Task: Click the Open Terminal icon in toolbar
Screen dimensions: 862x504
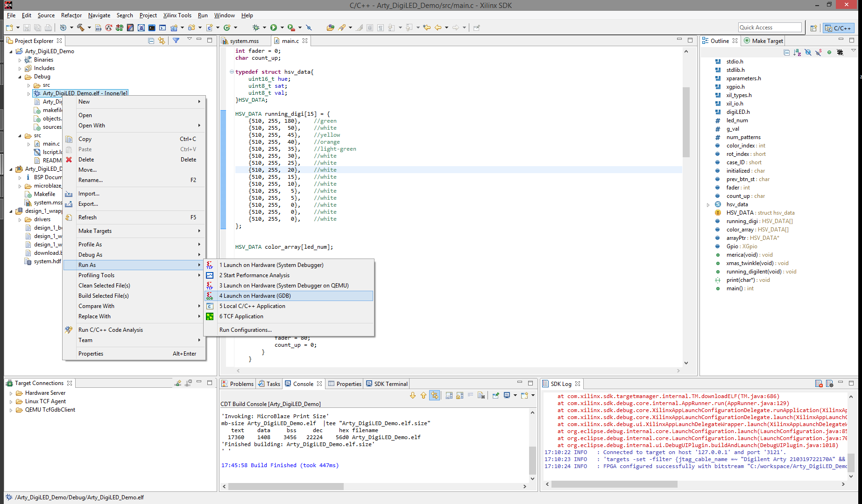Action: tap(152, 28)
